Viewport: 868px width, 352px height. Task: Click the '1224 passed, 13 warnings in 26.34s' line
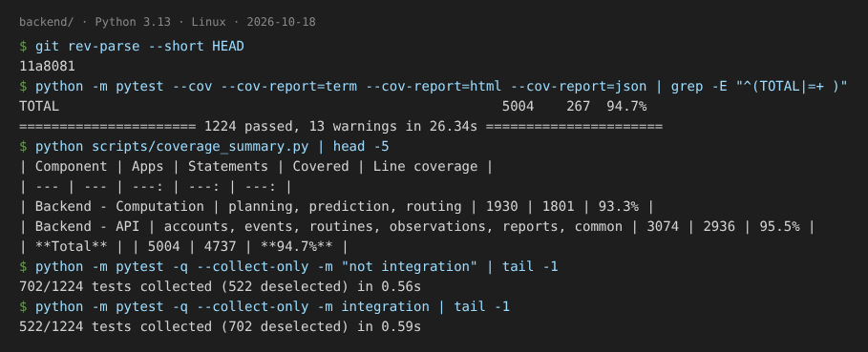coord(341,127)
